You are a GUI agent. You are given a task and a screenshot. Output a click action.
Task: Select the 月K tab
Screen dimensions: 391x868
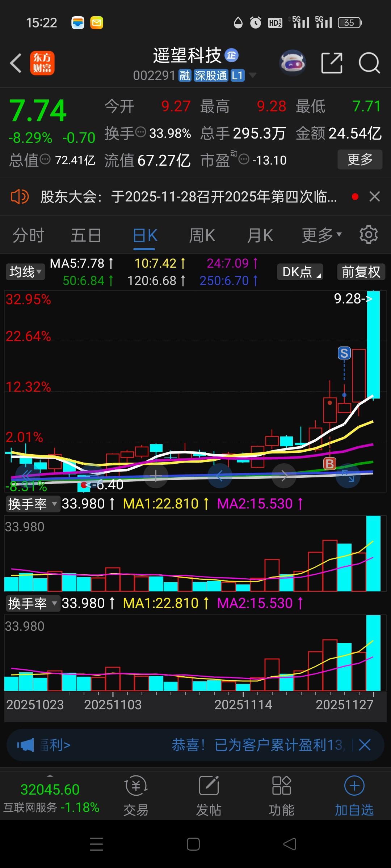click(x=260, y=235)
